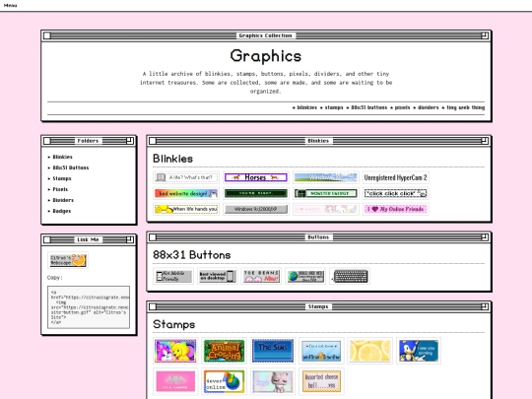Select the dark green 'You're right' blinkie
Screen dimensions: 532x399
coord(256,193)
